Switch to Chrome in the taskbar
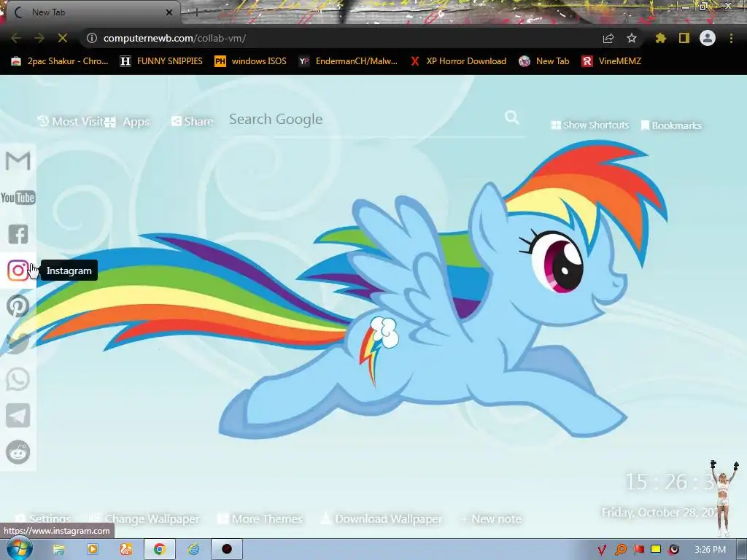This screenshot has width=747, height=560. point(160,550)
